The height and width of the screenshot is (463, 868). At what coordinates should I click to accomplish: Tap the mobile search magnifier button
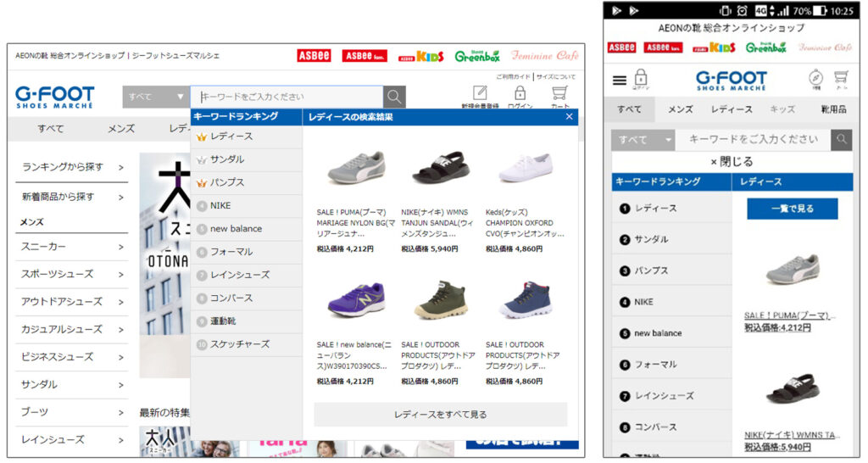842,140
